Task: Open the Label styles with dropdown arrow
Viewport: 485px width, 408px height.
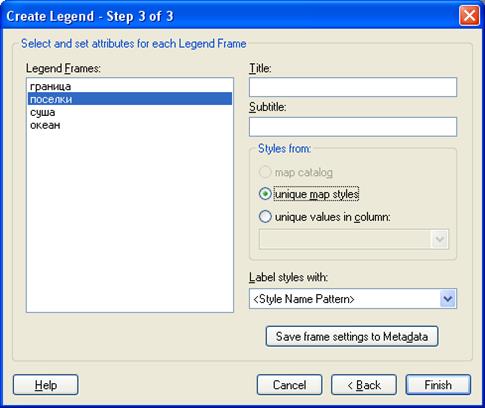Action: [x=448, y=299]
